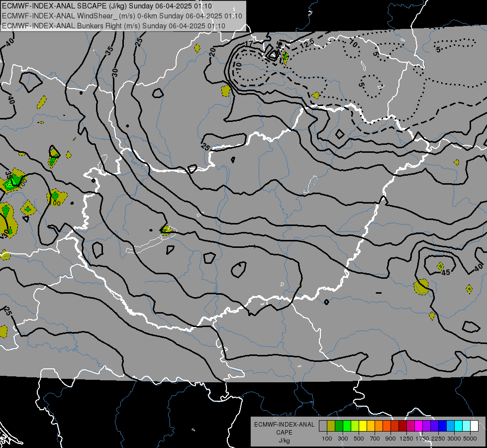Pick the pure yellow legend swatch
Image resolution: width=487 pixels, height=448 pixels.
[363, 426]
